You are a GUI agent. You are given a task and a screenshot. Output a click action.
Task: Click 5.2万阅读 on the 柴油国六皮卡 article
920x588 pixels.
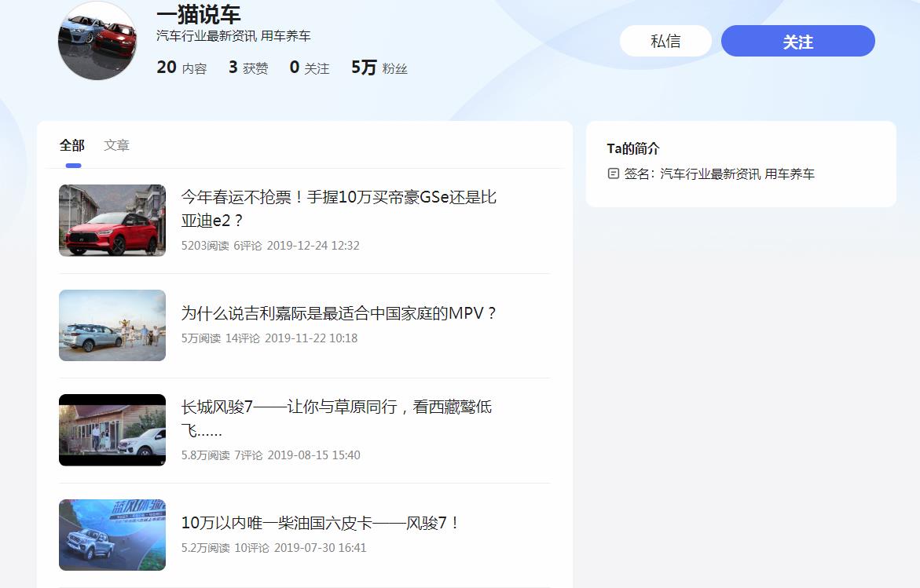coord(205,548)
